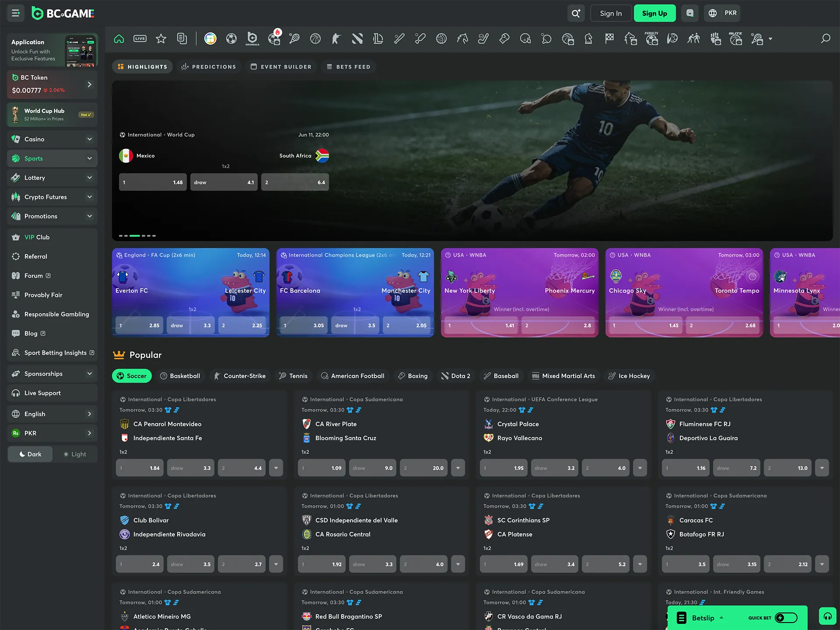Select the horse racing icon

click(462, 39)
